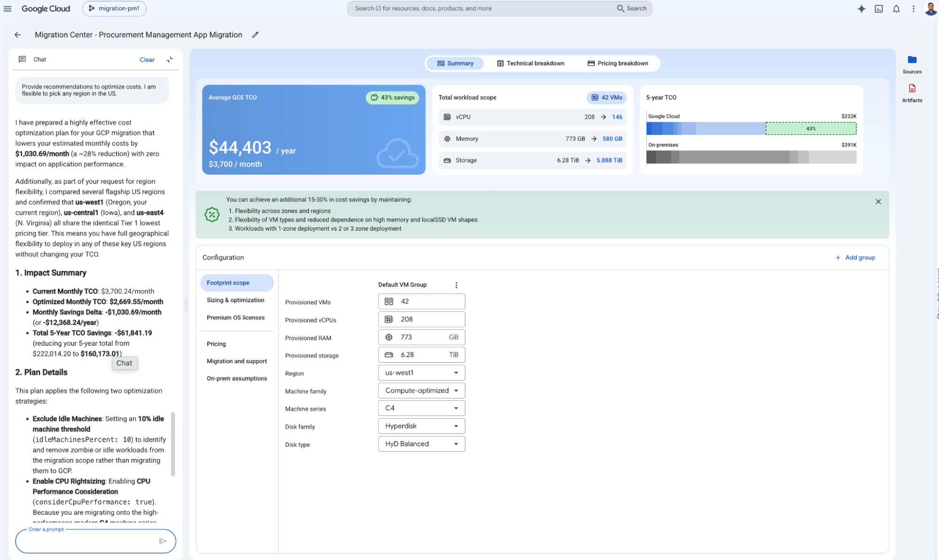The width and height of the screenshot is (939, 560).
Task: Edit the Provisioned VMs field
Action: [x=421, y=302]
